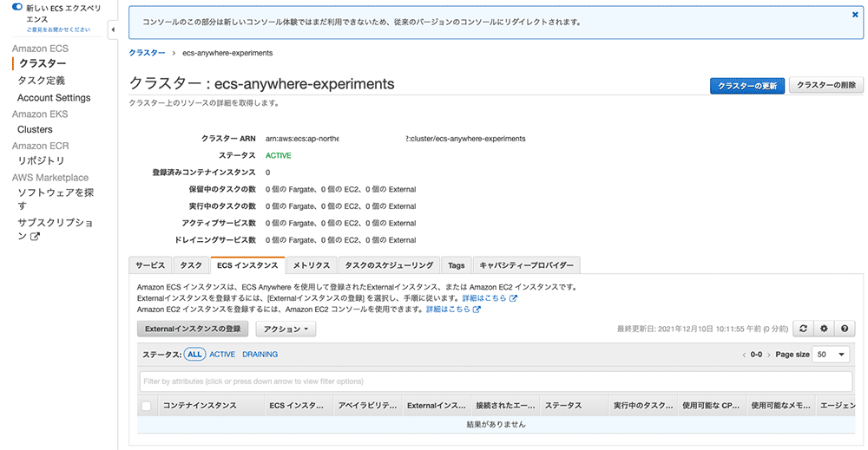Open the アクション dropdown menu
The width and height of the screenshot is (868, 450).
pos(286,329)
